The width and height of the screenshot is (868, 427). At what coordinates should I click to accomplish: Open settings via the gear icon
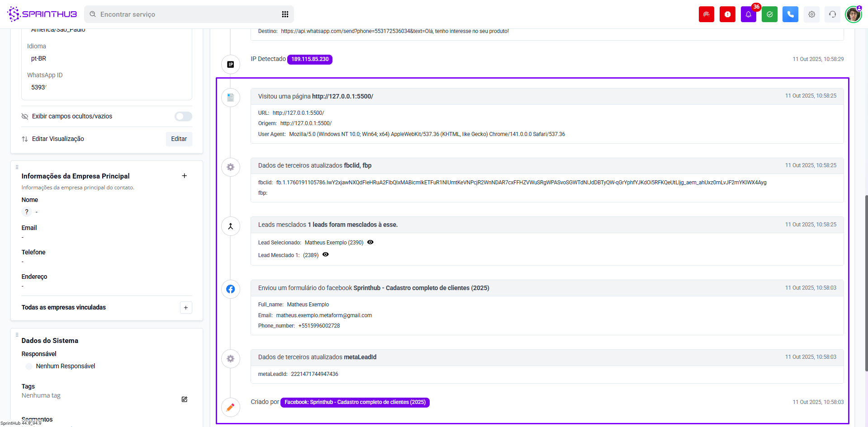811,14
